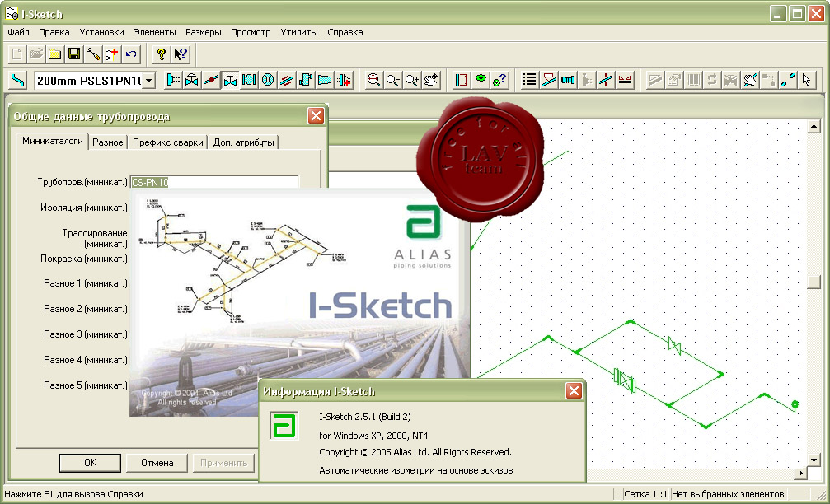Open the Справка menu

pos(345,32)
